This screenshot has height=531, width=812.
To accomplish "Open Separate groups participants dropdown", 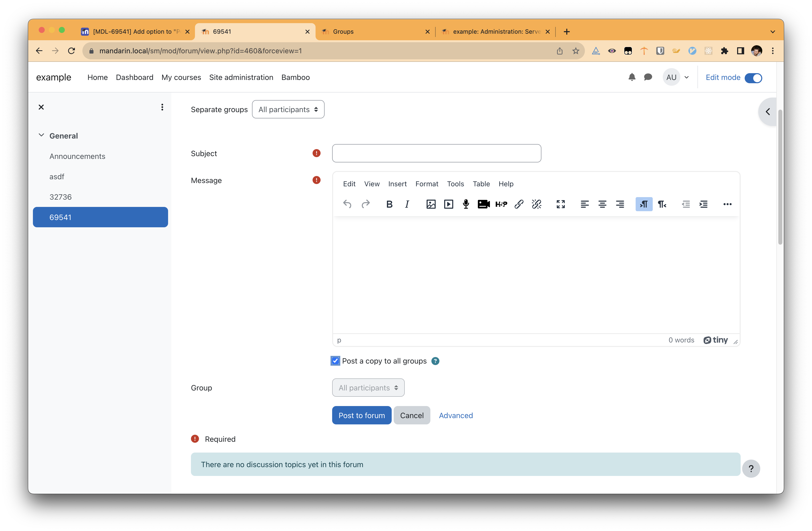I will pos(288,109).
